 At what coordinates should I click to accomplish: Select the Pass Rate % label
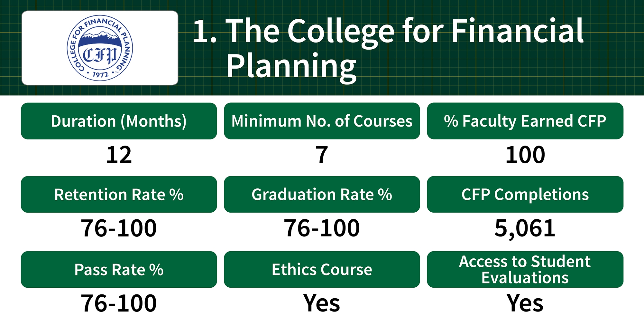119,270
